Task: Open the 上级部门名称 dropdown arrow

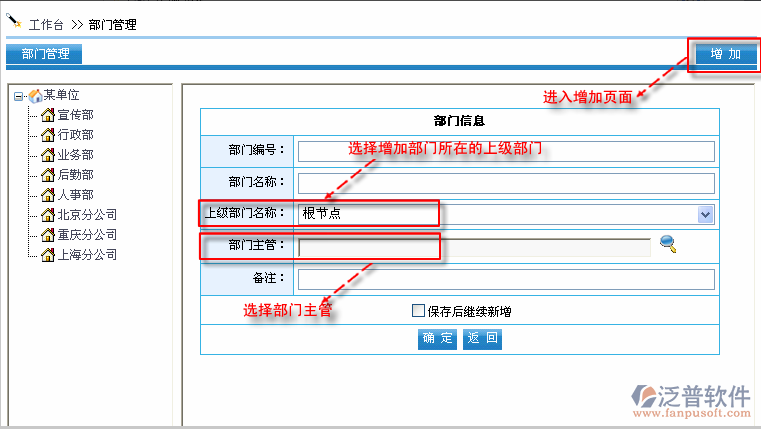Action: pos(705,214)
